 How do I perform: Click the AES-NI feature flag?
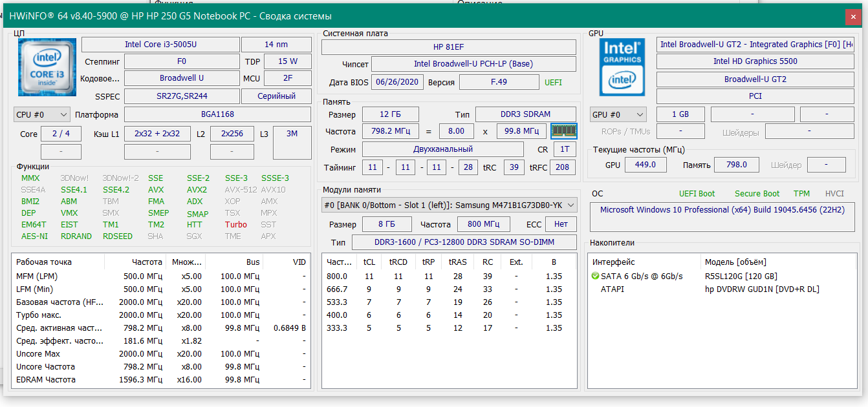(34, 236)
